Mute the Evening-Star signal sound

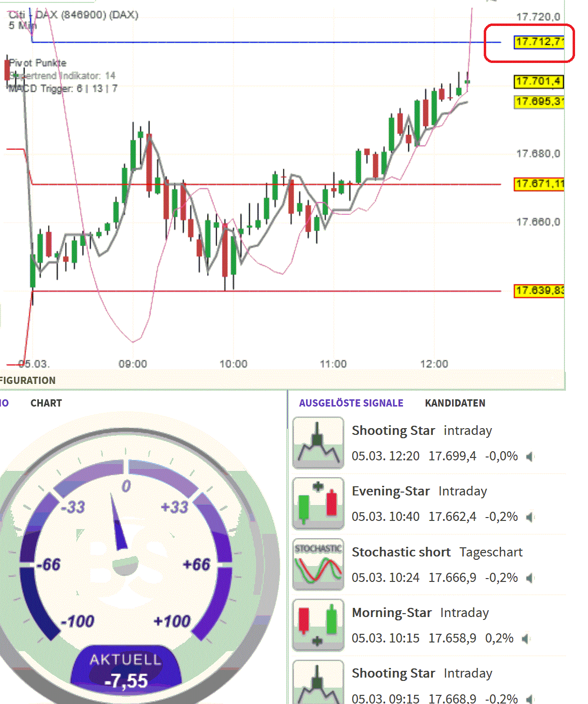point(529,517)
